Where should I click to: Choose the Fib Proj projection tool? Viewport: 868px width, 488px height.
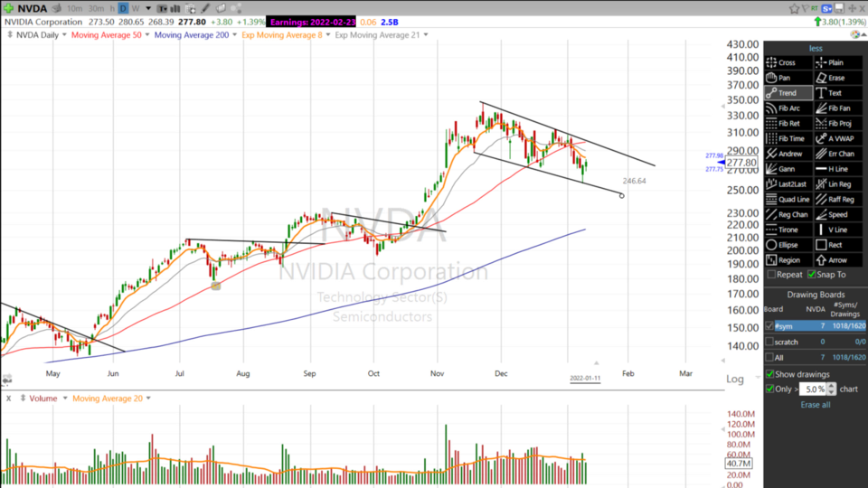(x=838, y=124)
